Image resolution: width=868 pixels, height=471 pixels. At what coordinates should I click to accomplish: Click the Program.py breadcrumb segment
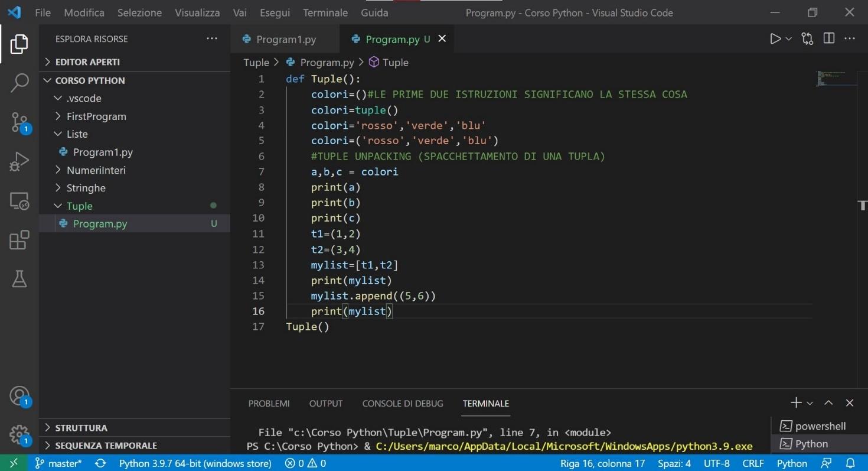[320, 63]
